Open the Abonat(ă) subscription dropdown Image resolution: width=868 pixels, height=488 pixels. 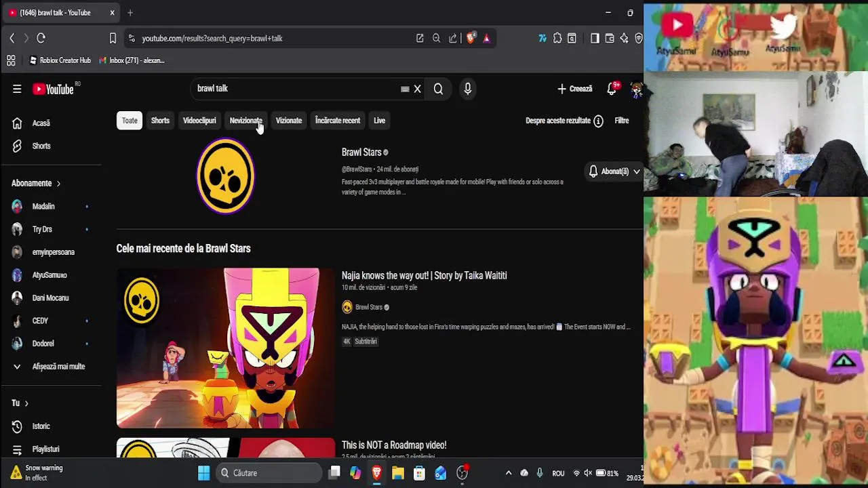614,171
